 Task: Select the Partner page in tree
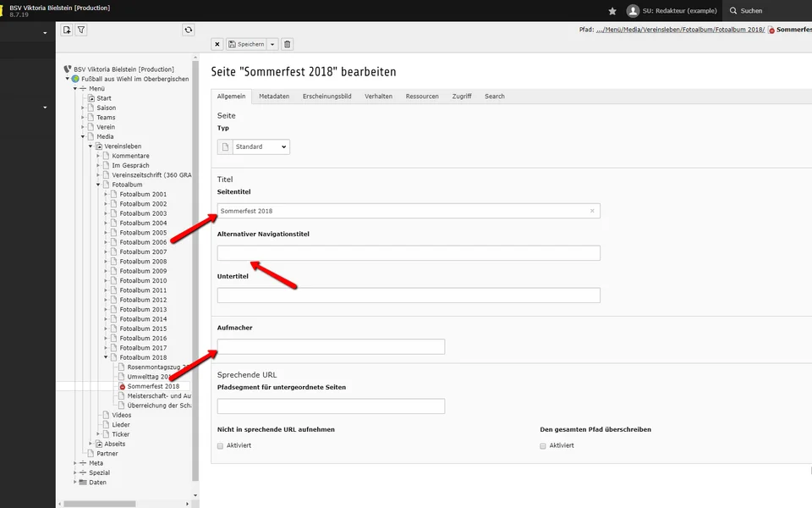107,454
